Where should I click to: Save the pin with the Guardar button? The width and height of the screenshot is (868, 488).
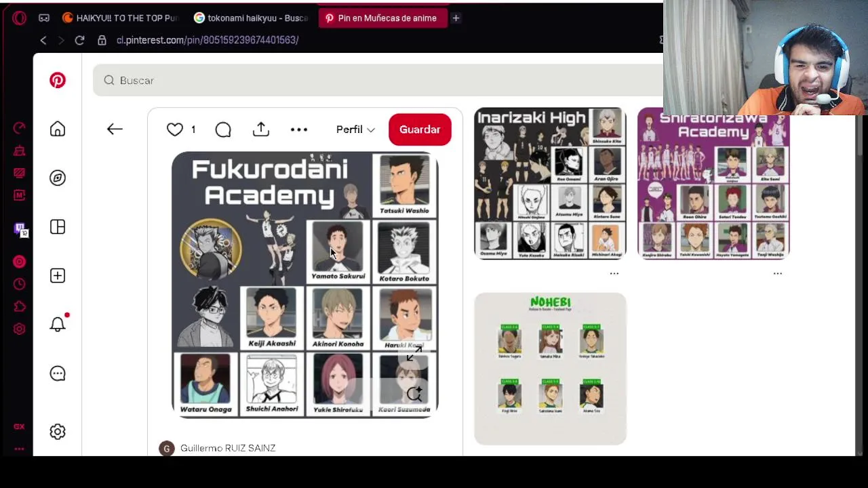point(420,129)
